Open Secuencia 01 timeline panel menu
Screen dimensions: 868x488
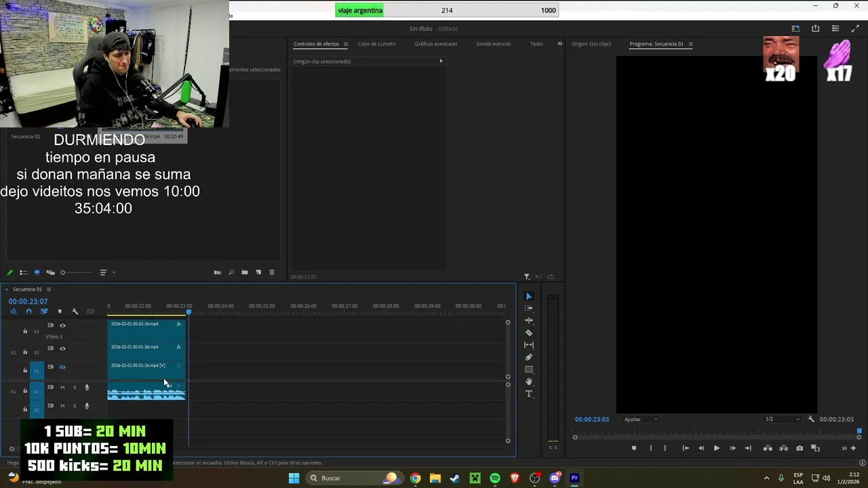point(48,289)
